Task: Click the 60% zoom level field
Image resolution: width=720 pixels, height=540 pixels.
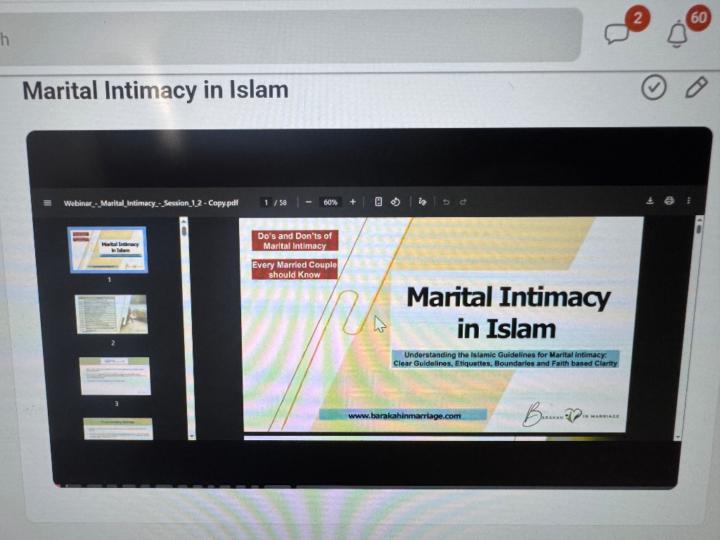Action: [330, 202]
